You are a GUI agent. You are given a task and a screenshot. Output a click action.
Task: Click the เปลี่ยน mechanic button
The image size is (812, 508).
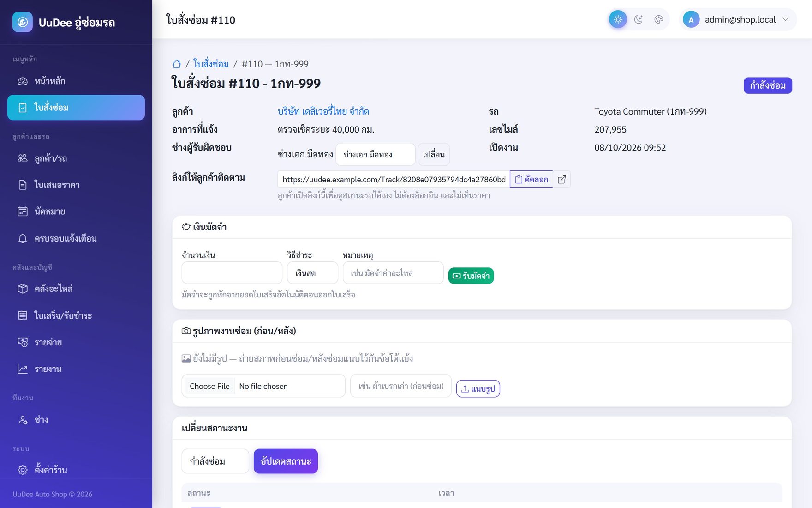coord(434,155)
